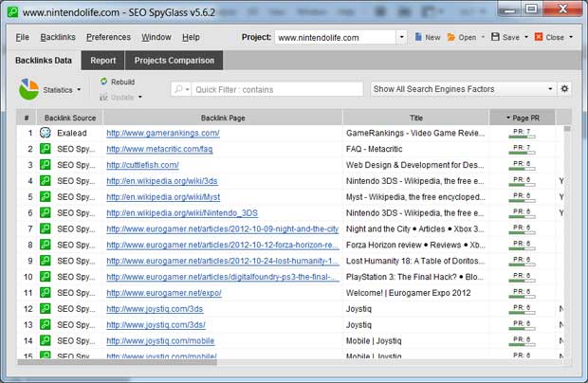Open the gamerankings.com backlink
Screen dimensions: 588x383
pyautogui.click(x=163, y=133)
